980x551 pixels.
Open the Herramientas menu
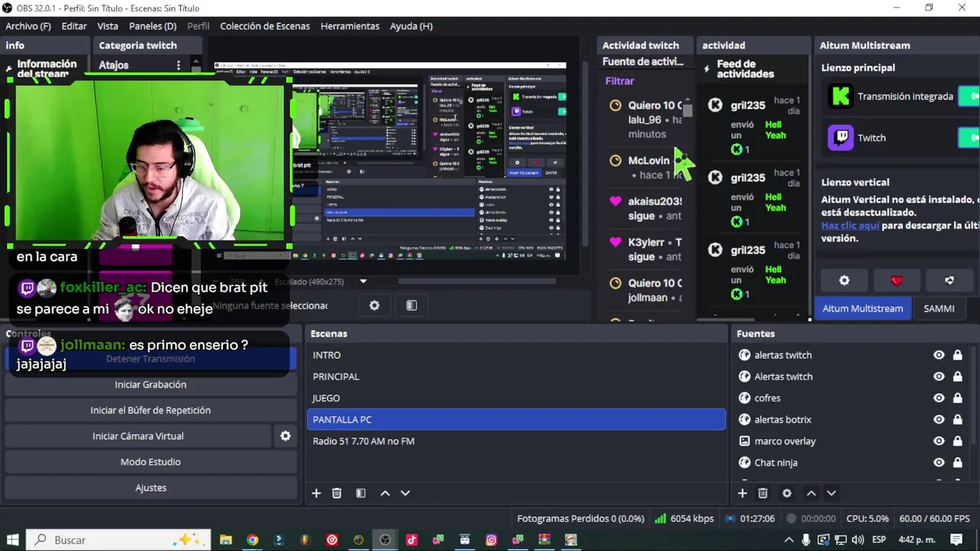(350, 26)
